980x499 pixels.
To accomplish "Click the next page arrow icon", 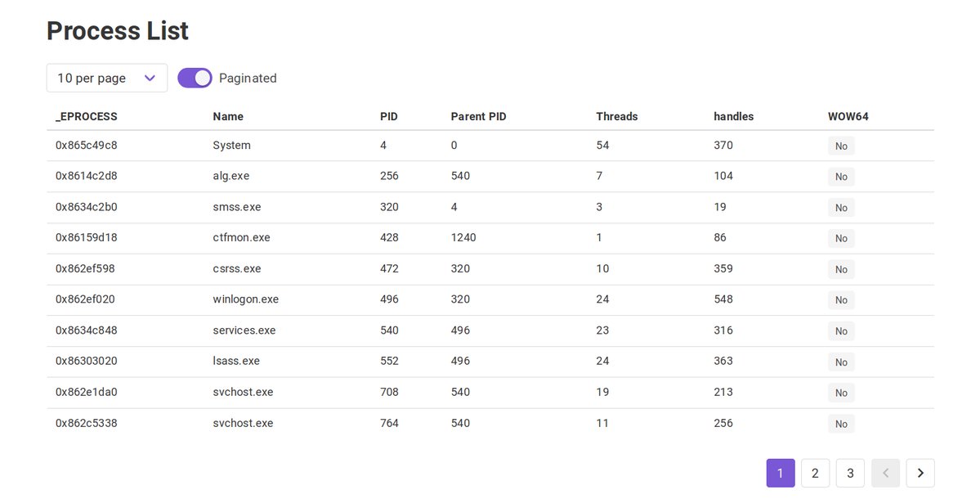I will 920,474.
